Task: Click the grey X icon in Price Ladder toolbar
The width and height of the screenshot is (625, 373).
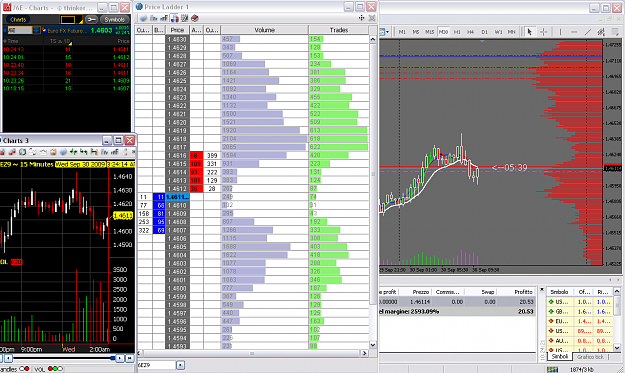Action: click(371, 18)
